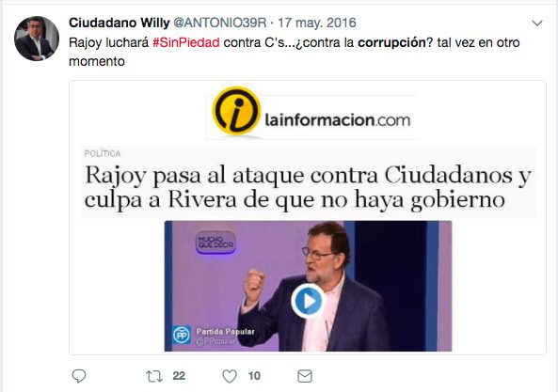Click the POLÍTICA section label

[x=103, y=153]
